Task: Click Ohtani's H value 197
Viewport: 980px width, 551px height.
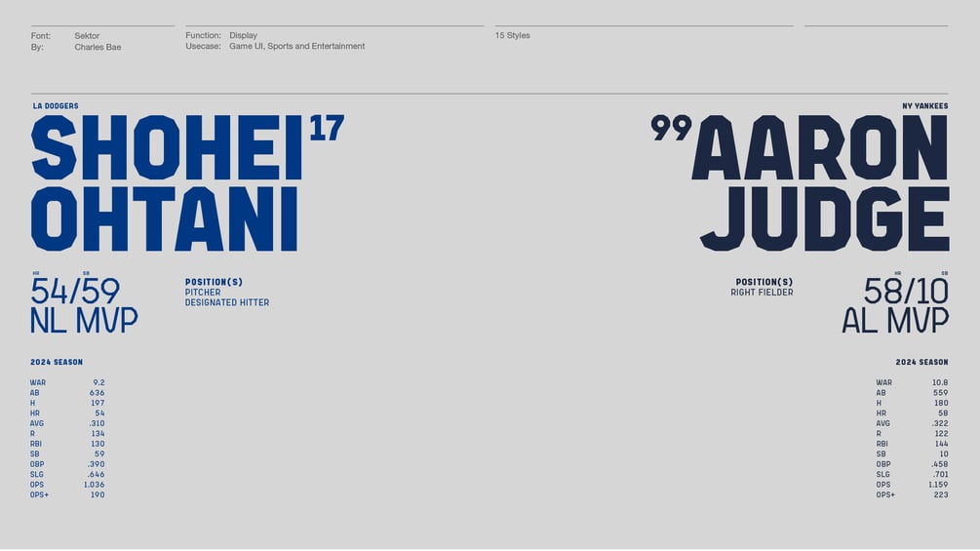Action: click(x=98, y=403)
